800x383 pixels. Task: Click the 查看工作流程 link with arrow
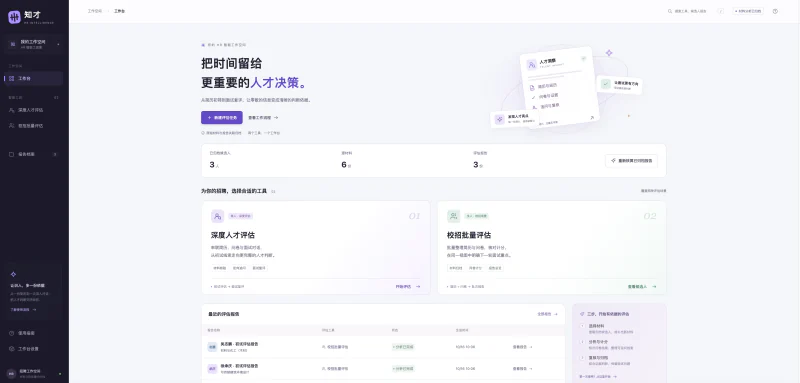click(263, 117)
